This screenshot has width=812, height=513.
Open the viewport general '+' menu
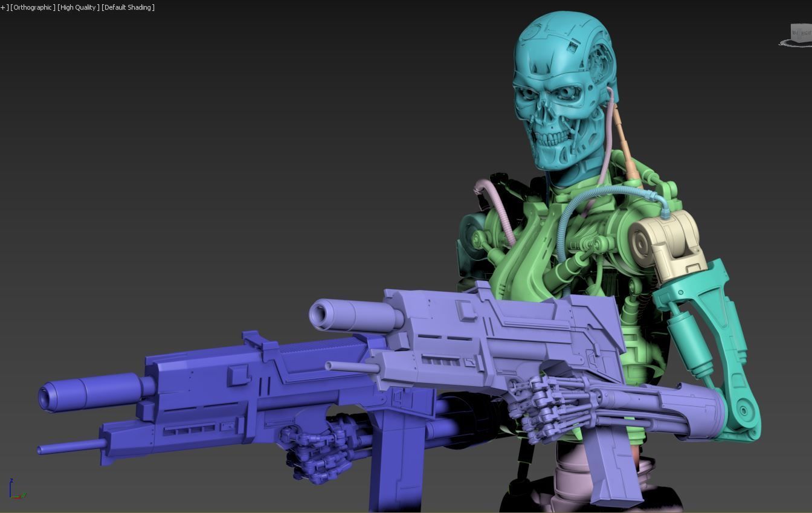click(x=4, y=7)
